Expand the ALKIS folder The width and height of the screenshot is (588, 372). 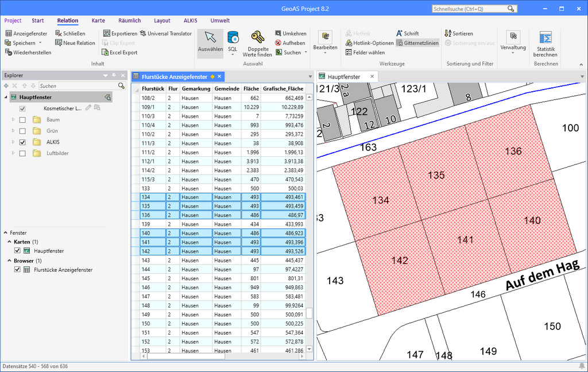tap(13, 142)
